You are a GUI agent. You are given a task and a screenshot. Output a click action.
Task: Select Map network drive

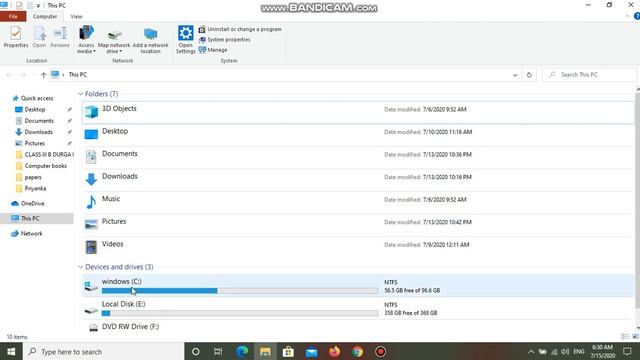click(114, 41)
